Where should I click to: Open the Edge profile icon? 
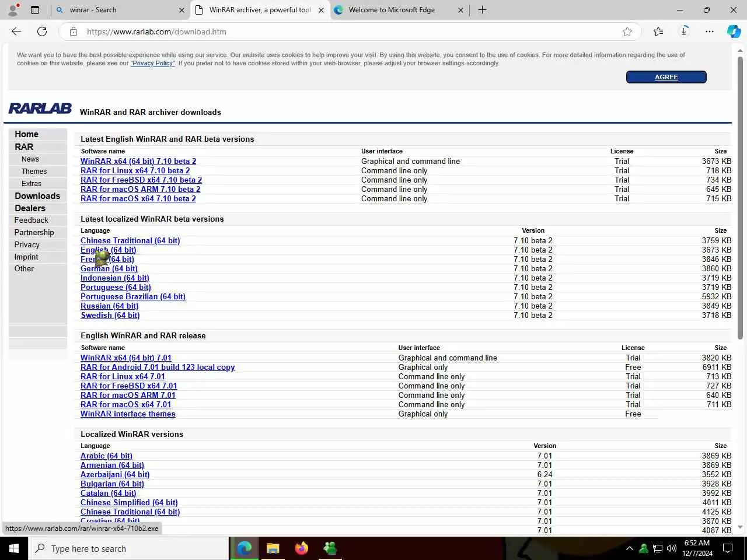[13, 10]
